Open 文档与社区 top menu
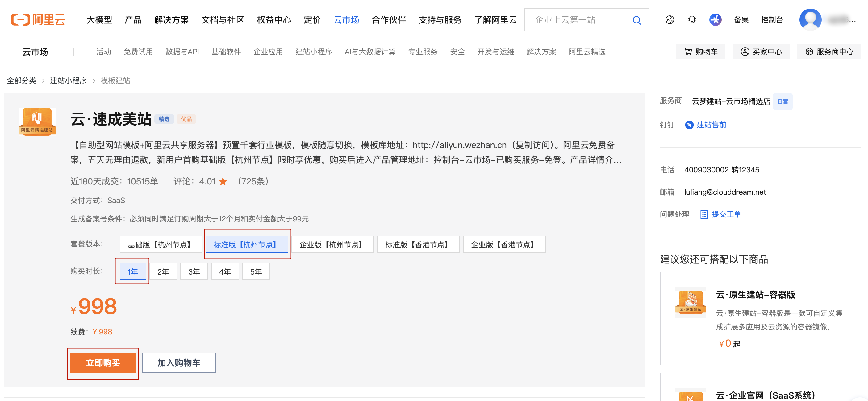868x401 pixels. (223, 20)
